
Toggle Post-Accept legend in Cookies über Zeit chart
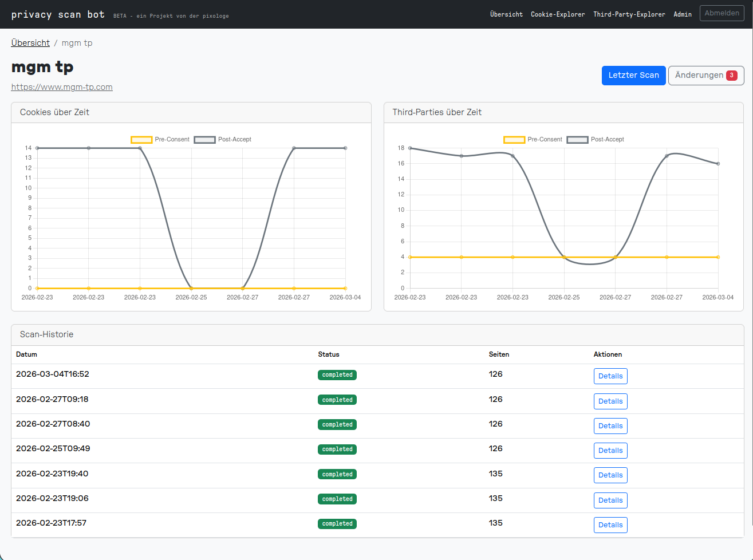click(x=223, y=140)
